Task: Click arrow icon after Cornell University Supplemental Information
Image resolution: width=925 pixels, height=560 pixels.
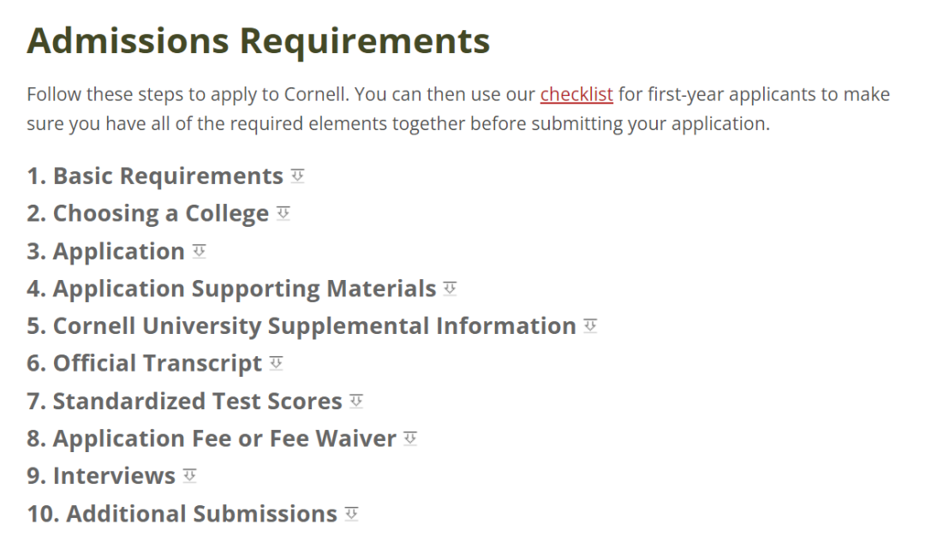Action: click(x=590, y=325)
